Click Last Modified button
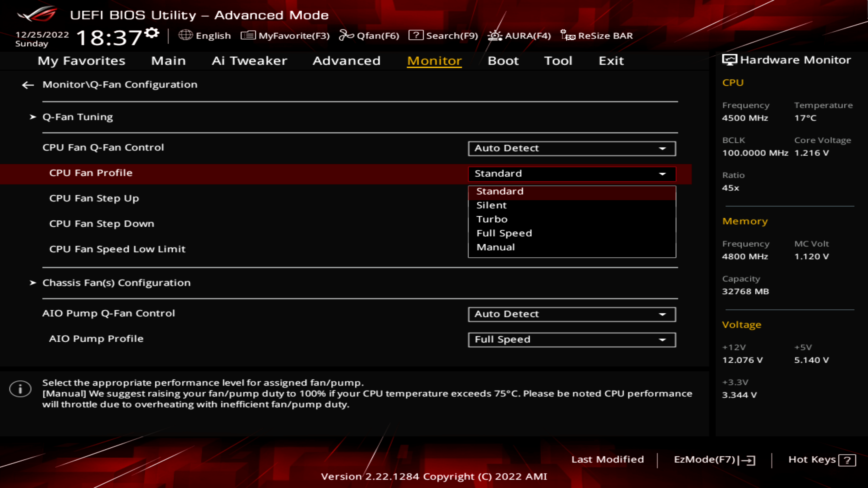 coord(607,459)
